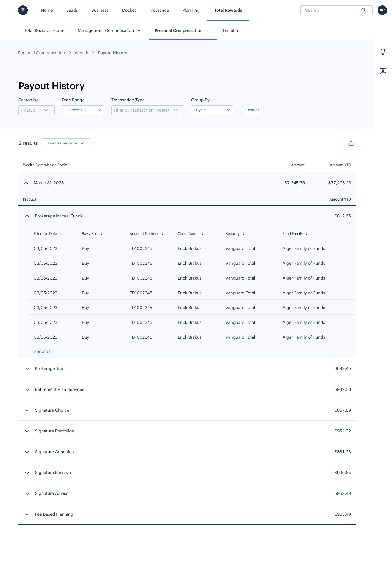Open the Management Compensation submenu
Image resolution: width=392 pixels, height=585 pixels.
coord(109,30)
